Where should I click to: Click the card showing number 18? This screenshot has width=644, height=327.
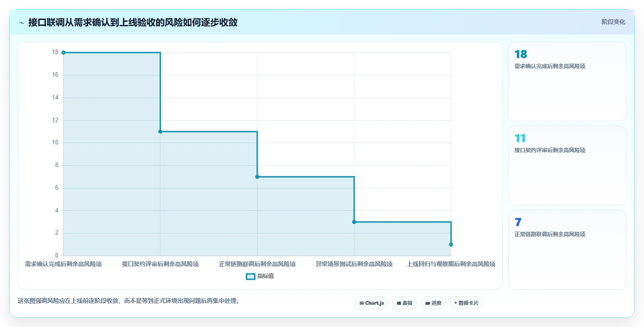(x=567, y=81)
